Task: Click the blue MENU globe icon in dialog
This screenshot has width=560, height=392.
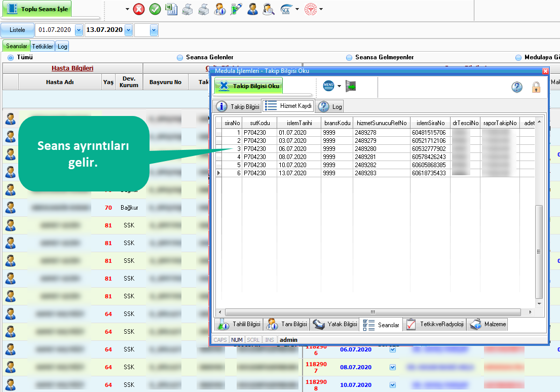Action: point(328,86)
